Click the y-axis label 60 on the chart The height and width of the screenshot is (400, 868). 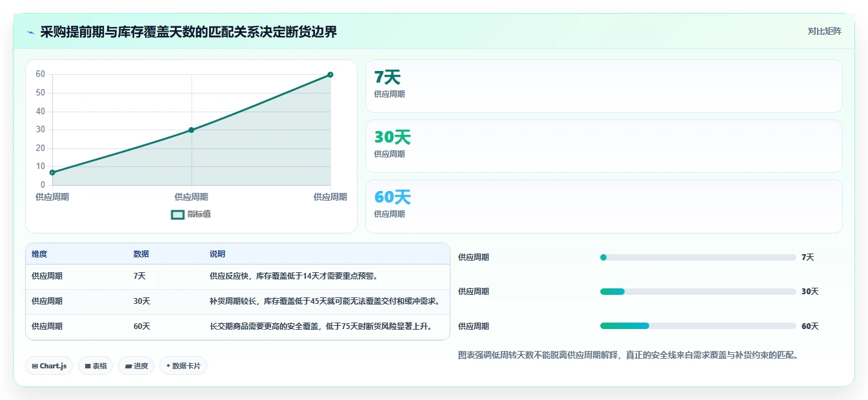pyautogui.click(x=40, y=74)
